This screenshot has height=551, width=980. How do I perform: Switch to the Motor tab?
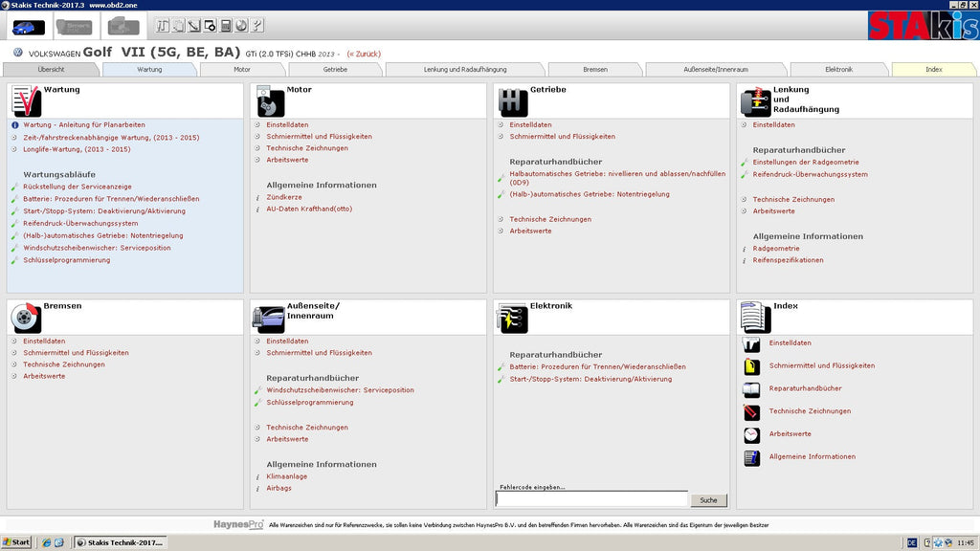[x=242, y=69]
